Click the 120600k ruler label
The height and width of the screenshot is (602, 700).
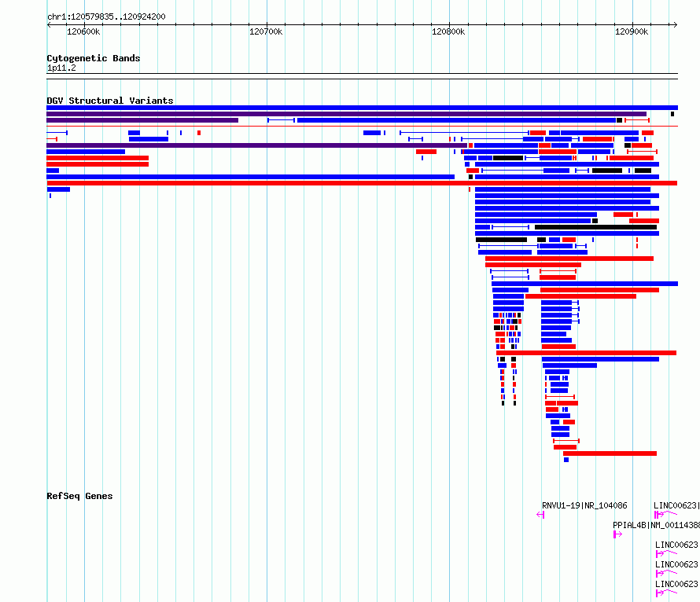83,31
